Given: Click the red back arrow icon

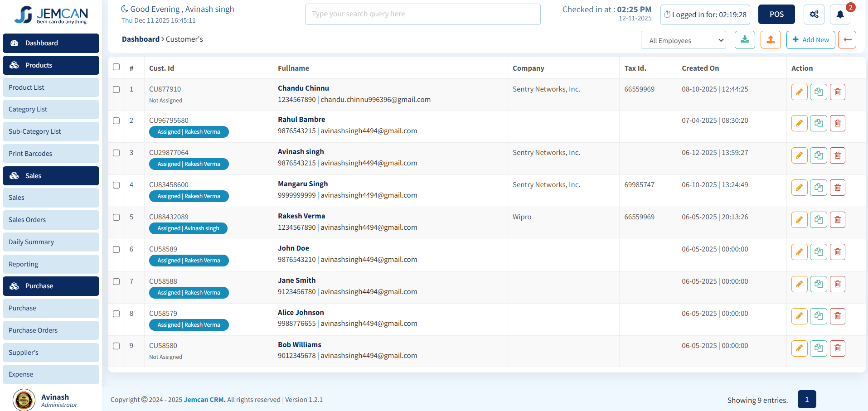Looking at the screenshot, I should tap(847, 39).
